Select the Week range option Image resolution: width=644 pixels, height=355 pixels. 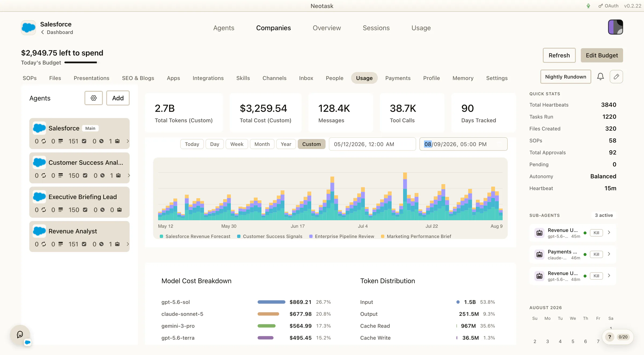(237, 144)
